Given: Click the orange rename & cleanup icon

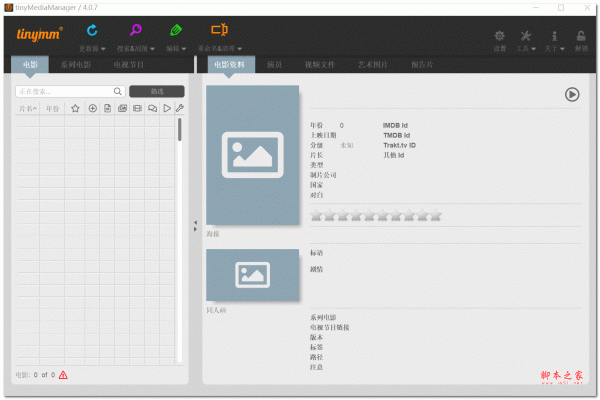Looking at the screenshot, I should click(220, 29).
